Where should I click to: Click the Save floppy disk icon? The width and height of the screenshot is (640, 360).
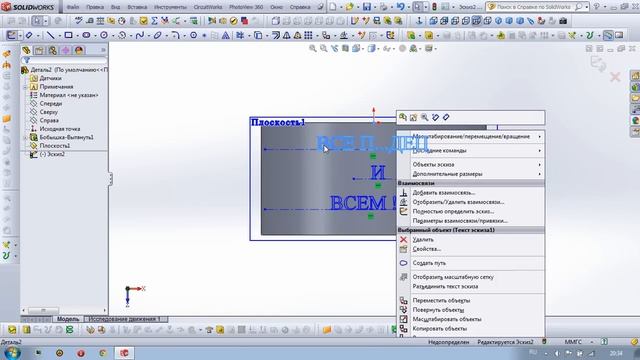pyautogui.click(x=367, y=7)
